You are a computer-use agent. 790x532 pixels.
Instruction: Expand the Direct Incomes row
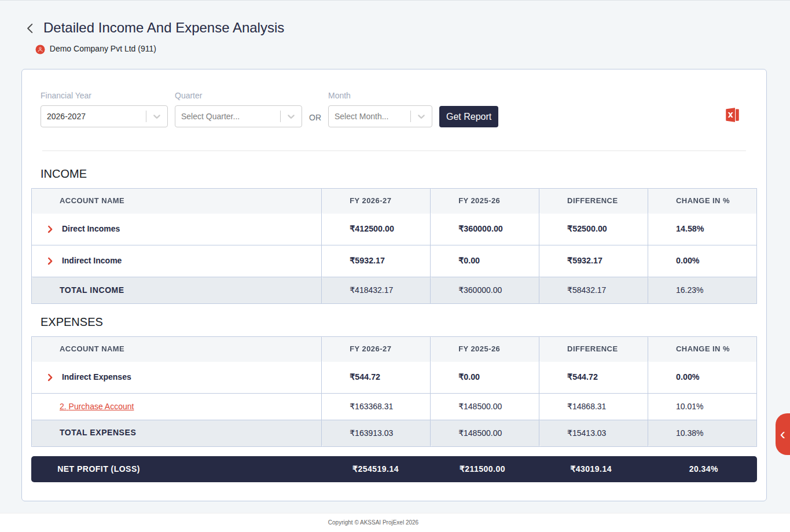pyautogui.click(x=50, y=229)
